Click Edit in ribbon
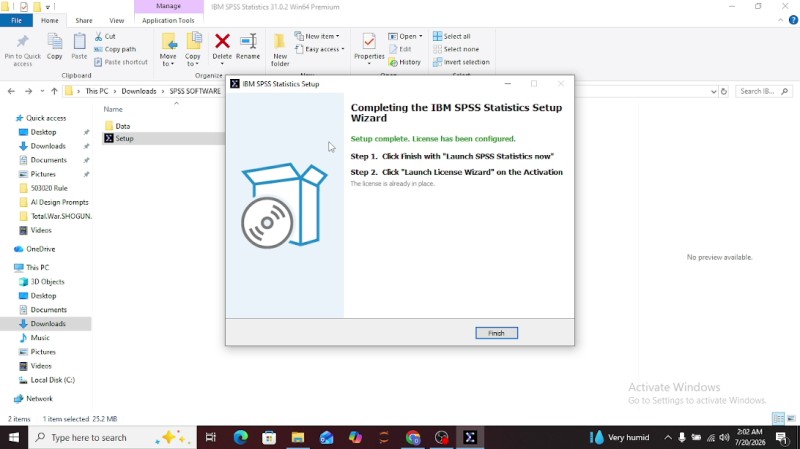This screenshot has height=449, width=800. tap(400, 49)
